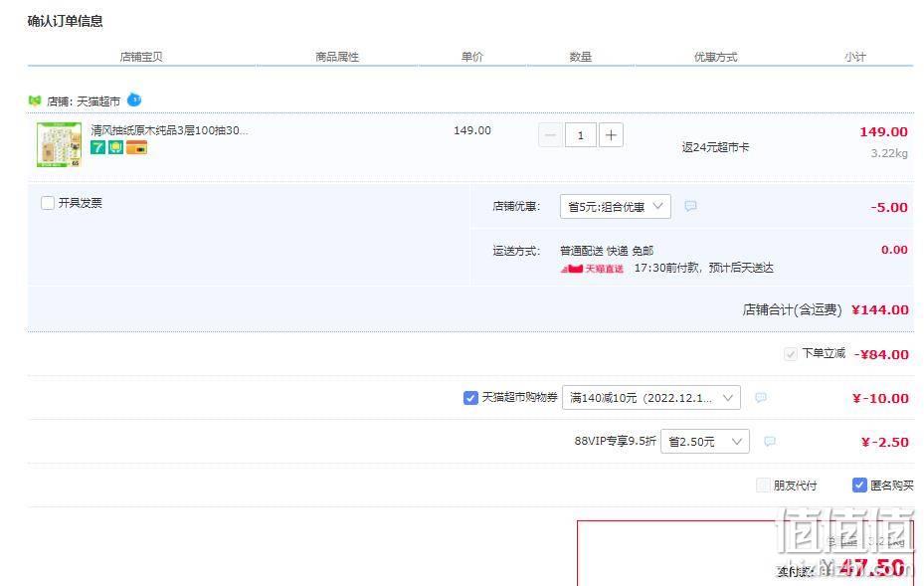The width and height of the screenshot is (924, 586).
Task: Click the 普通配送 快递 免邮 shipping text
Action: (607, 251)
